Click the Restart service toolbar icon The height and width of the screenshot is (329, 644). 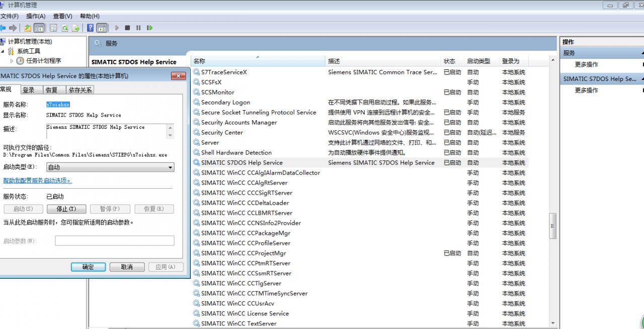[149, 28]
